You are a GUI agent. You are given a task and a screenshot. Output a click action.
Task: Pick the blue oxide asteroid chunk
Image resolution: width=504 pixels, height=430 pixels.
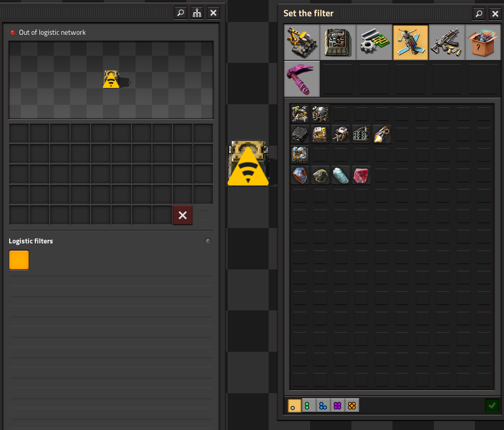tap(341, 175)
